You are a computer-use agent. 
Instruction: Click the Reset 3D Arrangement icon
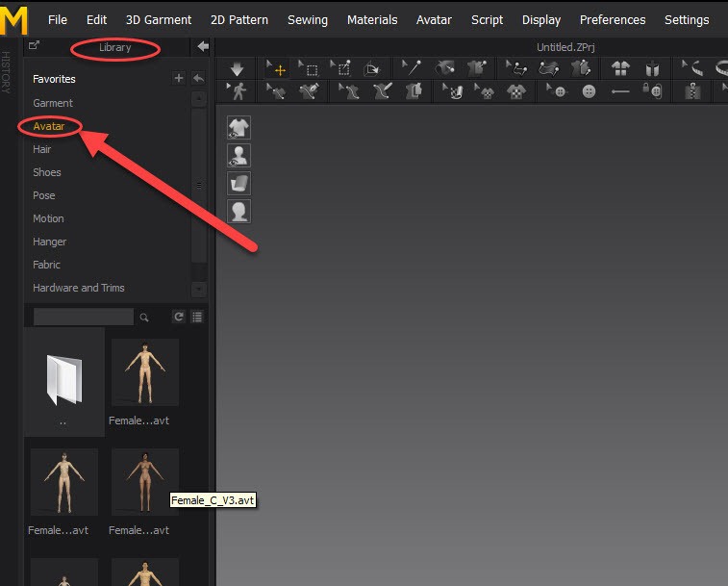coord(652,69)
